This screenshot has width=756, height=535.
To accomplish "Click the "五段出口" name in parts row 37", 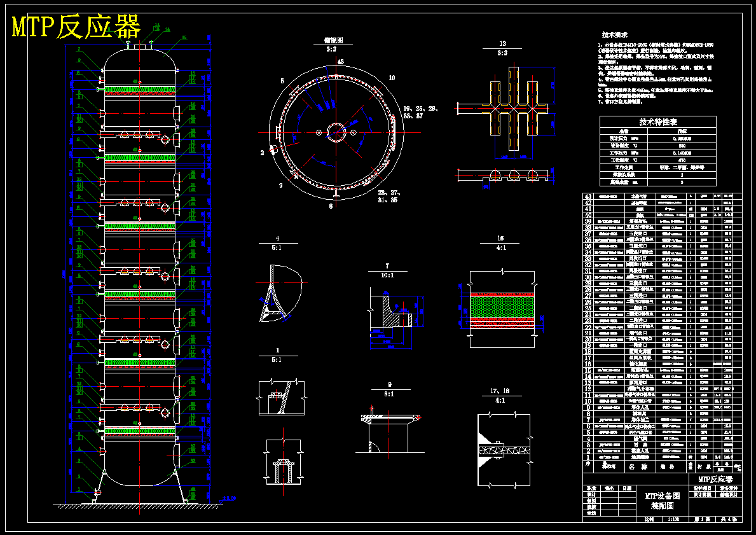I will click(637, 233).
